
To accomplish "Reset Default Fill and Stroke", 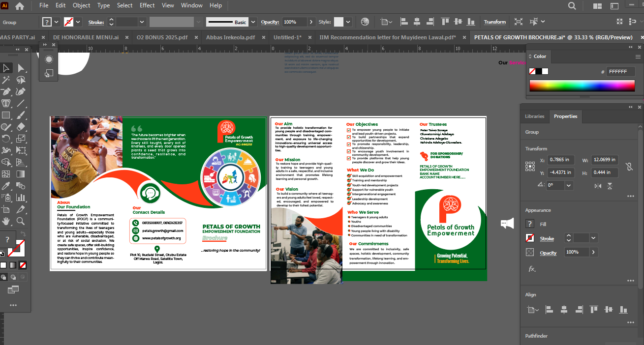I will pyautogui.click(x=2, y=253).
